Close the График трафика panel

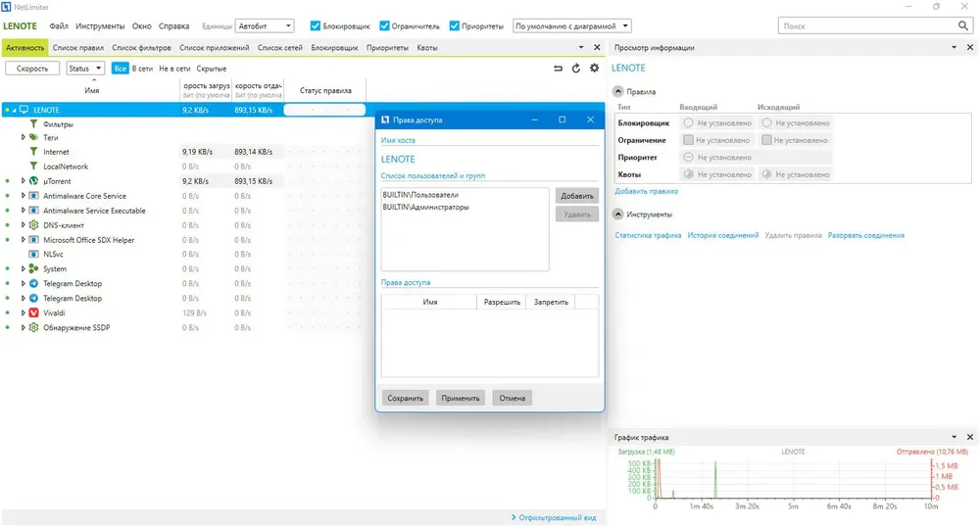click(970, 437)
